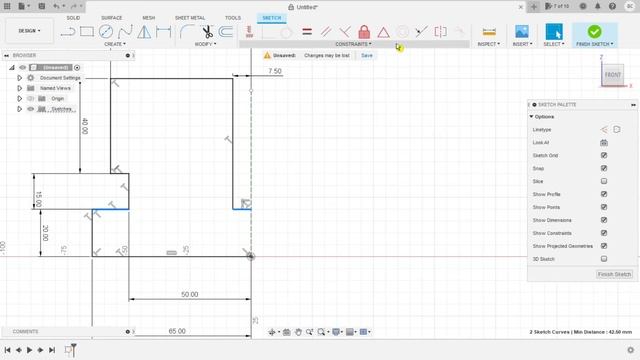Open the Inspect dropdown menu
The width and height of the screenshot is (640, 360).
pyautogui.click(x=489, y=44)
